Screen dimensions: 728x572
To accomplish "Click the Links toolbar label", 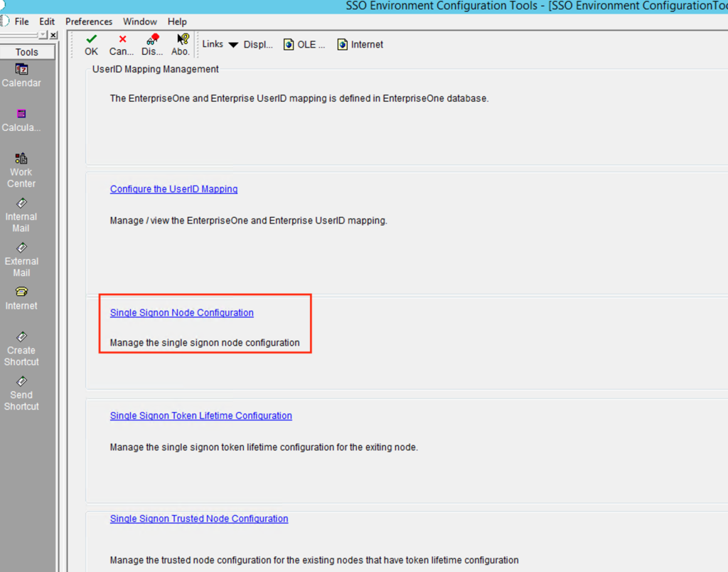I will coord(213,44).
